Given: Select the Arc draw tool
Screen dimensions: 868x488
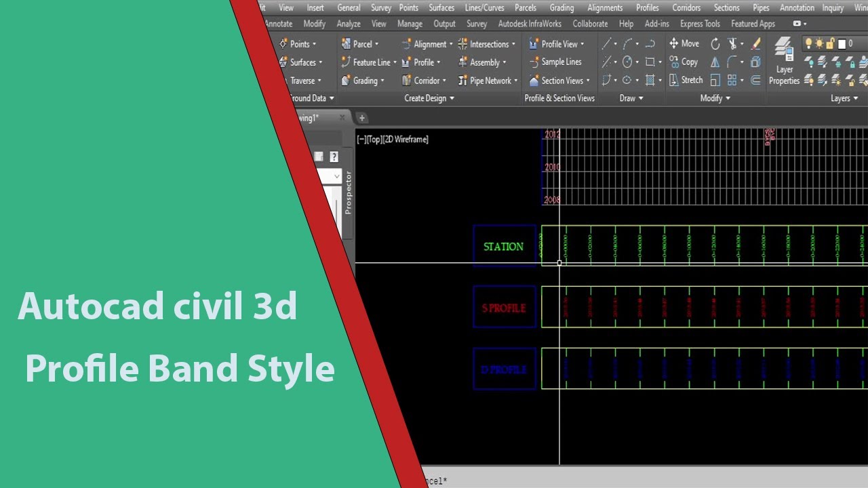Looking at the screenshot, I should coord(628,44).
